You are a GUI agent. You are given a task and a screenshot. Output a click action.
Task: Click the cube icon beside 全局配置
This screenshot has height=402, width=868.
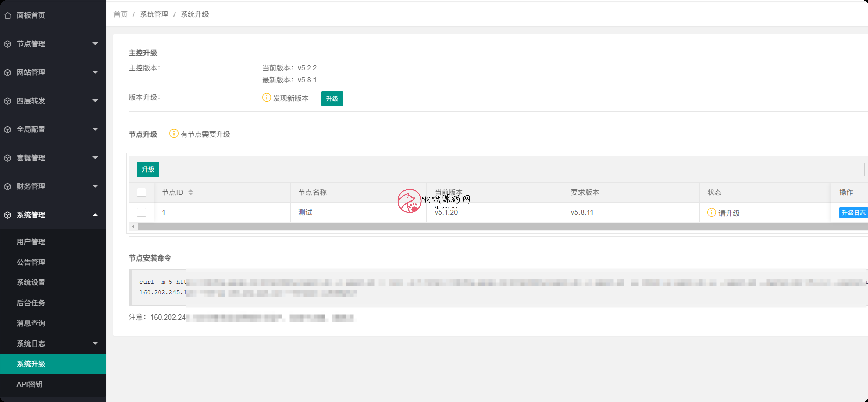click(8, 130)
